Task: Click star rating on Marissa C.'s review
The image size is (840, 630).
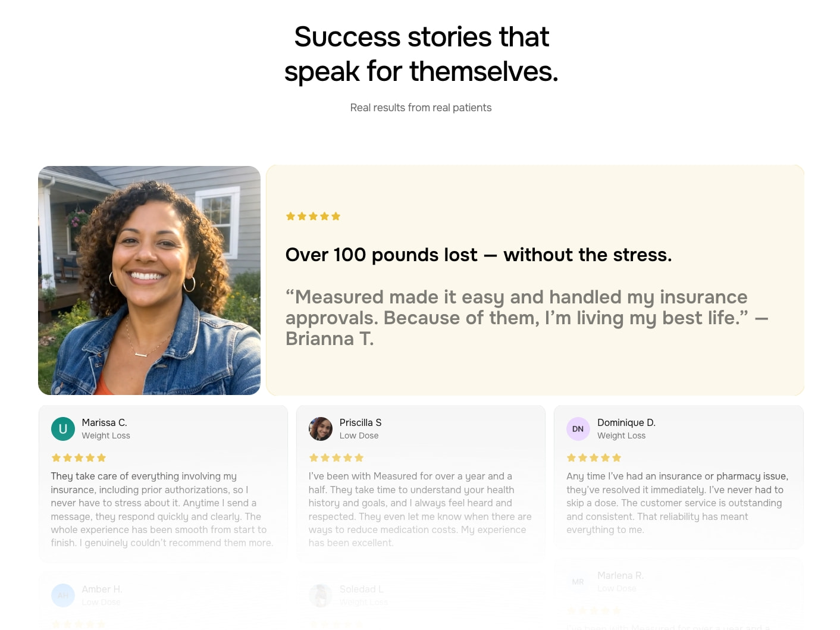Action: (x=79, y=458)
